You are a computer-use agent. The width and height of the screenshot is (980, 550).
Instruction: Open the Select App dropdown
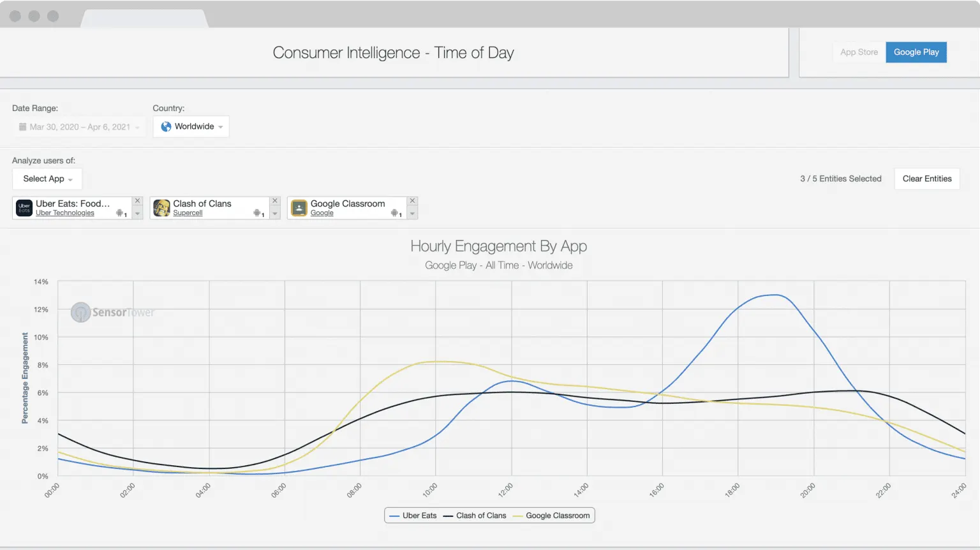point(47,179)
